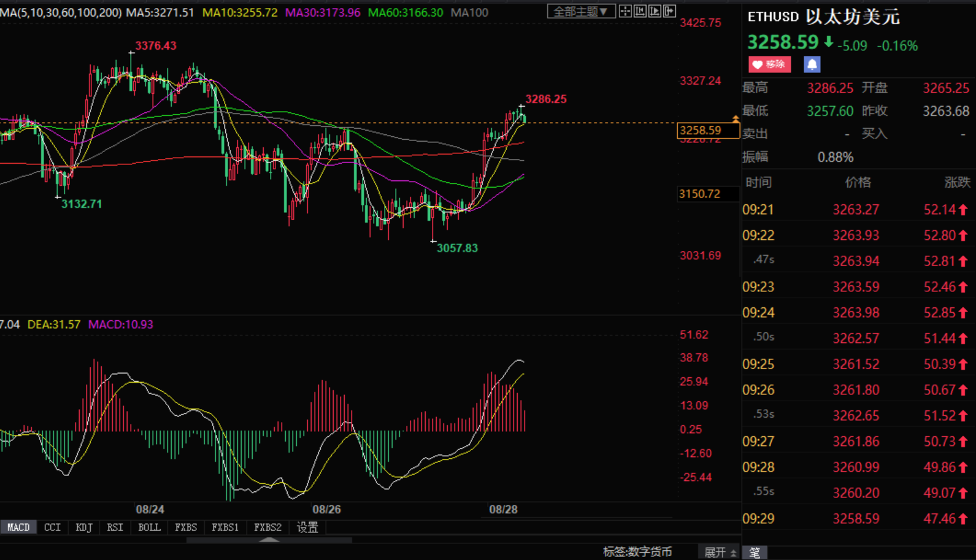Open the 全部主题 theme dropdown
Image resolution: width=976 pixels, height=560 pixels.
pos(580,12)
